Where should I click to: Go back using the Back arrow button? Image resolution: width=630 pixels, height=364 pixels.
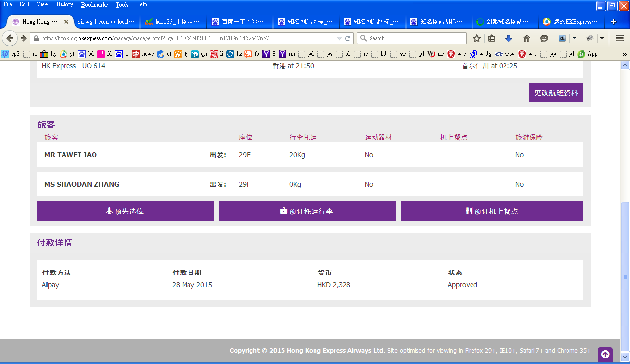pos(10,38)
